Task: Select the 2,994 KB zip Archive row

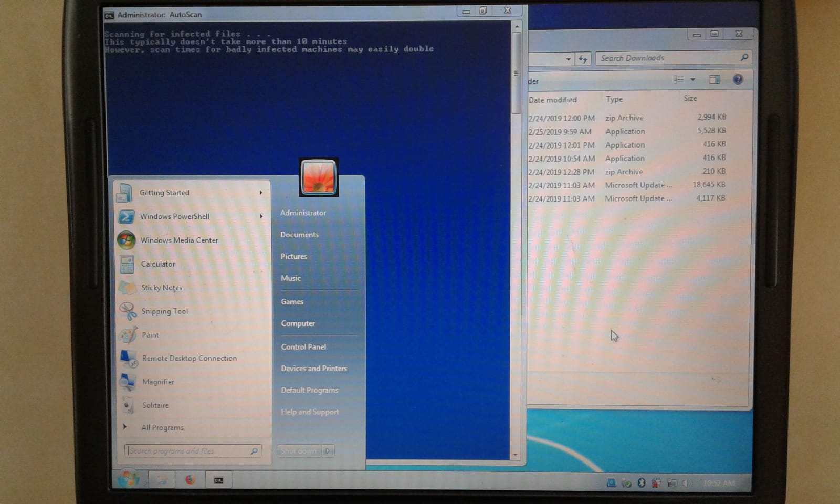Action: click(x=628, y=118)
